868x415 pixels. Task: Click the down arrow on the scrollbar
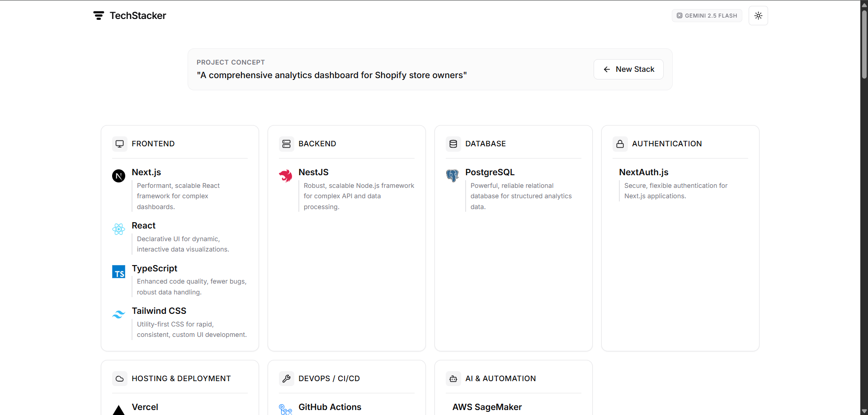tap(863, 410)
